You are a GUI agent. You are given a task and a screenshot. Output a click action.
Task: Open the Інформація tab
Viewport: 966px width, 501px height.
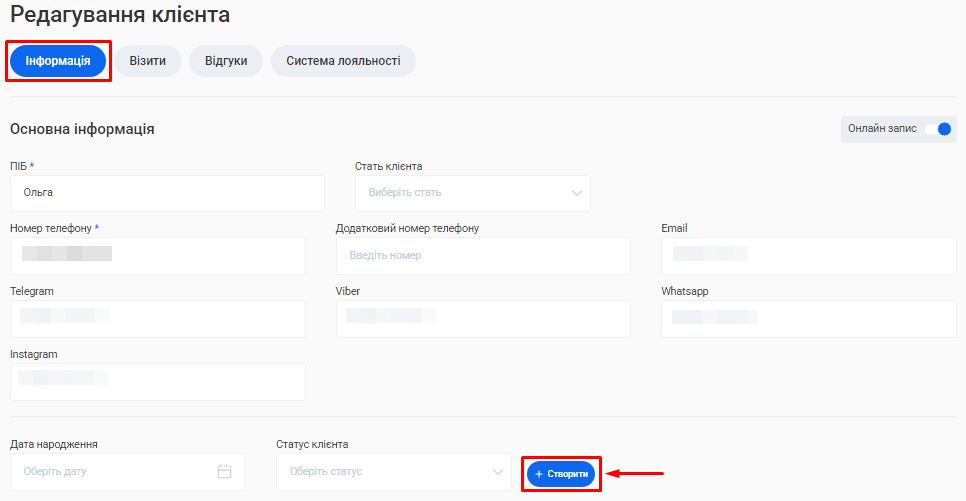click(x=58, y=61)
